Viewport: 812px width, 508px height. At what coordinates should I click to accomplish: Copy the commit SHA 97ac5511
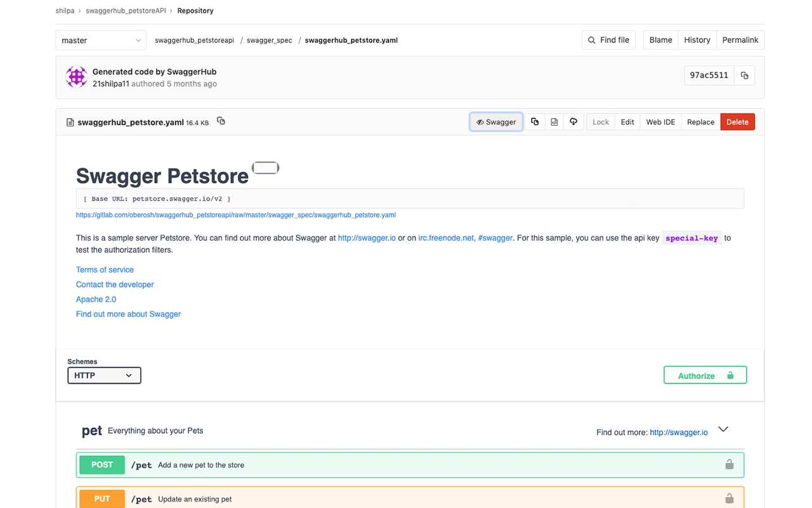745,76
